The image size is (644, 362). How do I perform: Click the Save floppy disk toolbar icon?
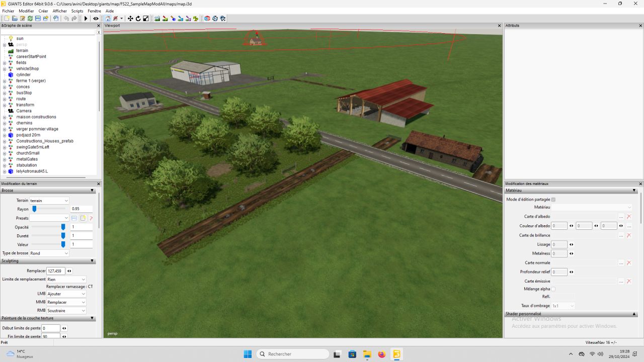38,19
